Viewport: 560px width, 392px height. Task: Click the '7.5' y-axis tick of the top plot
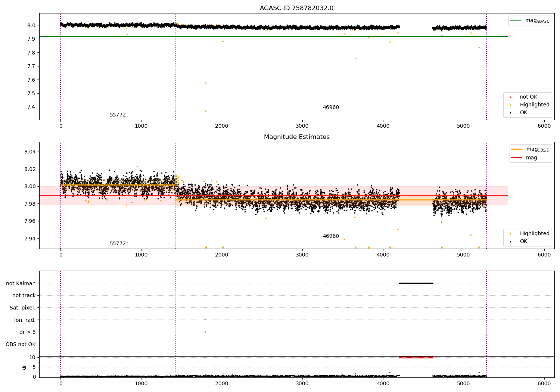coord(31,93)
